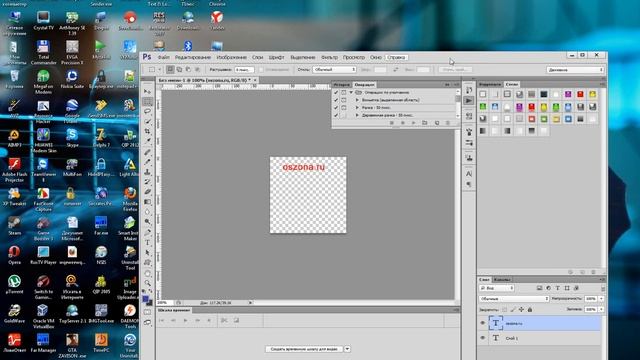Viewport: 640px width, 360px height.
Task: Click Subtract from Selection mode icon
Action: point(188,70)
